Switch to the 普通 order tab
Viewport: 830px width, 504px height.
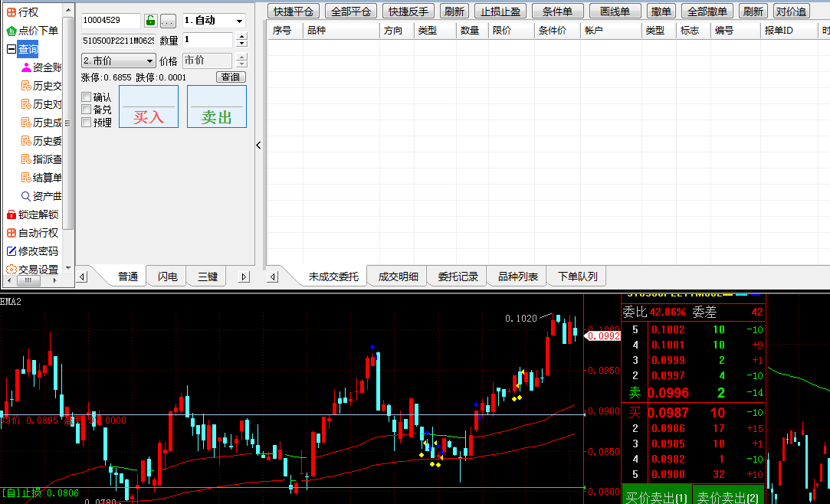pos(127,277)
